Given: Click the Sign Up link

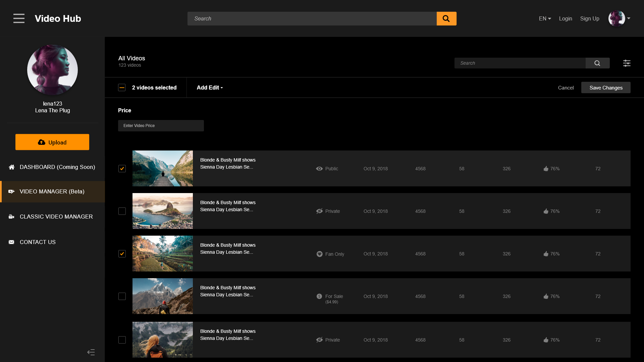Looking at the screenshot, I should coord(590,18).
